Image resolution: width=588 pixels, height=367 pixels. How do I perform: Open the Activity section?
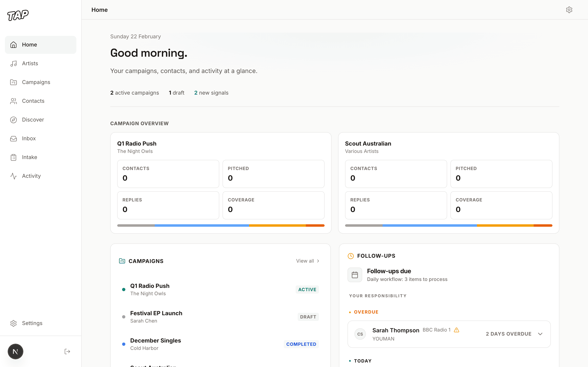pos(31,176)
